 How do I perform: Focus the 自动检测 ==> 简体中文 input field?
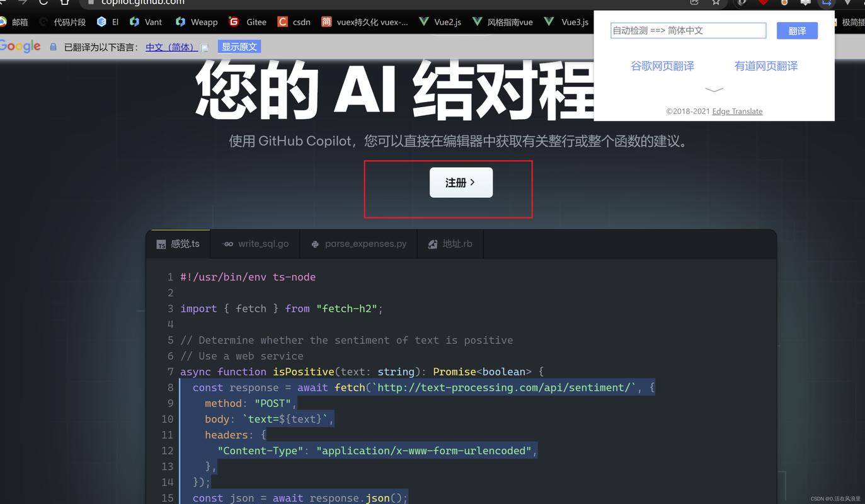pyautogui.click(x=688, y=30)
